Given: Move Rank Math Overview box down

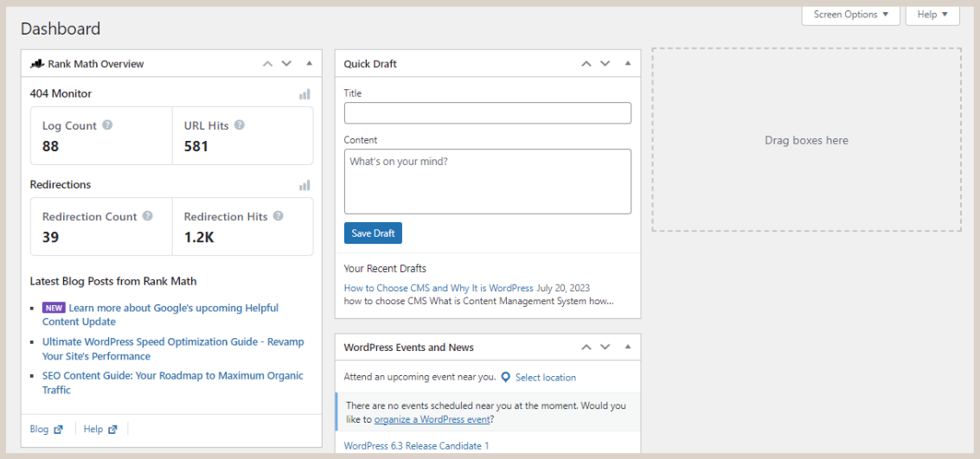Looking at the screenshot, I should (286, 64).
